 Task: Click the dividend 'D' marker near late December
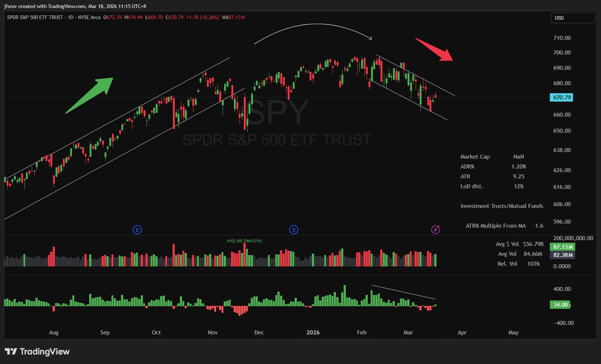[294, 230]
